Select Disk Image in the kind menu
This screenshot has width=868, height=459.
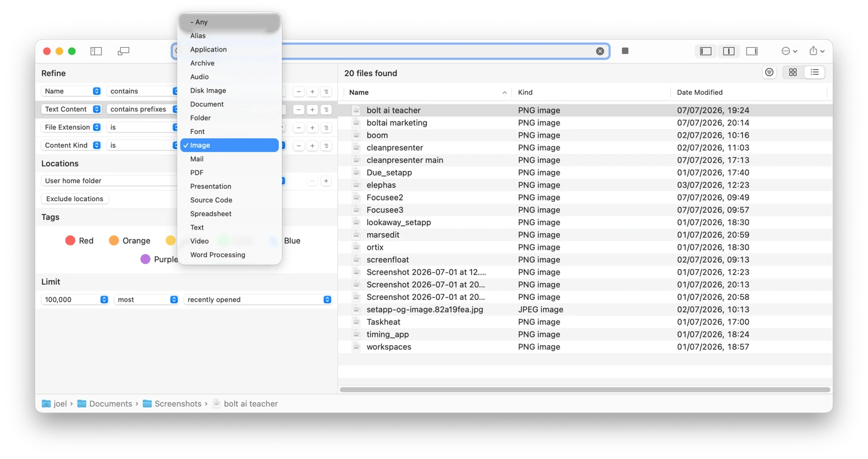[230, 91]
